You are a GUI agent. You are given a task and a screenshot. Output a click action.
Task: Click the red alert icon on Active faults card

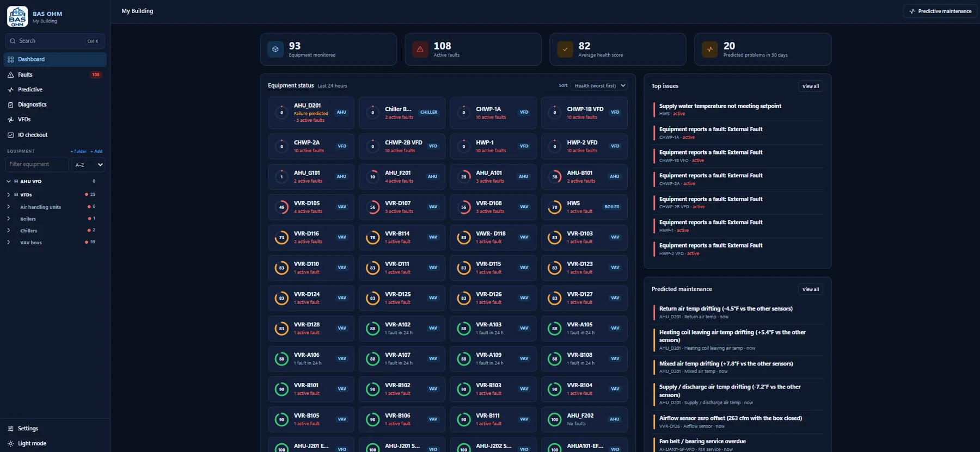pyautogui.click(x=420, y=49)
